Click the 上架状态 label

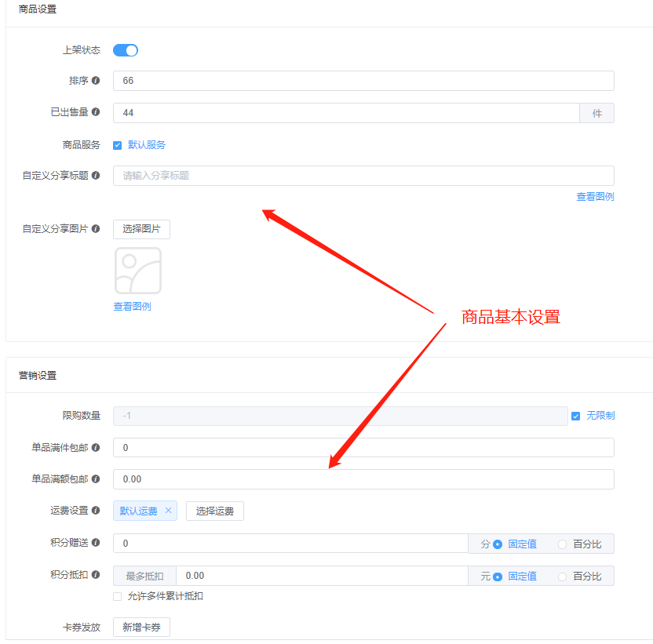pos(81,50)
